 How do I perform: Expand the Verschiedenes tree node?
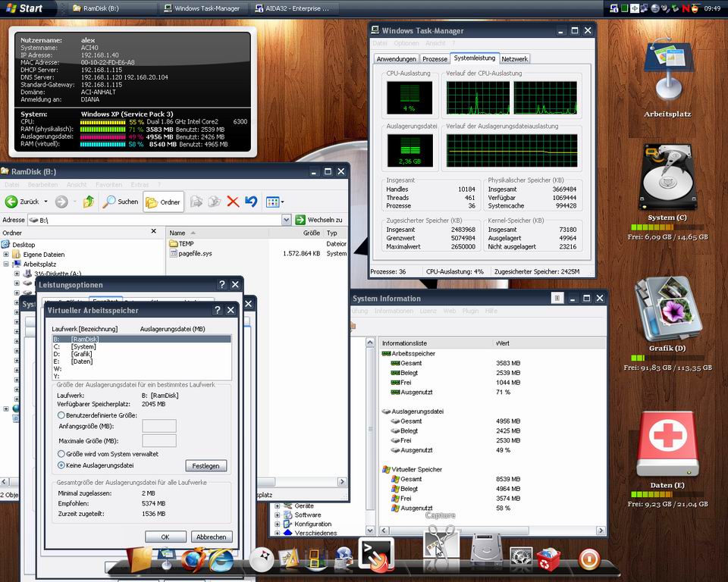pos(278,533)
